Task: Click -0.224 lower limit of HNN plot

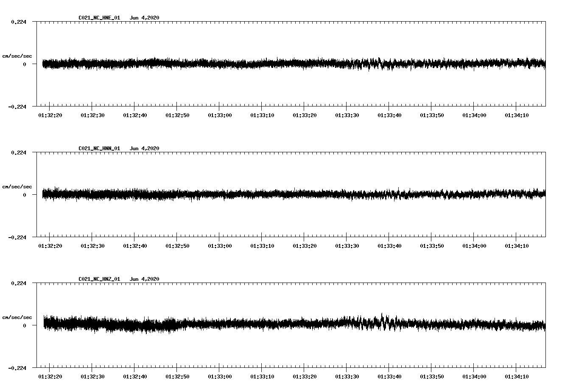Action: (x=17, y=238)
